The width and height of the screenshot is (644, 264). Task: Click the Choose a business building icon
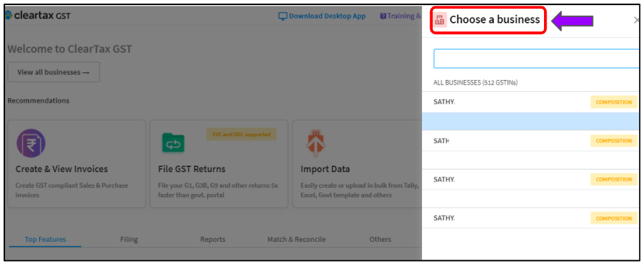click(440, 20)
